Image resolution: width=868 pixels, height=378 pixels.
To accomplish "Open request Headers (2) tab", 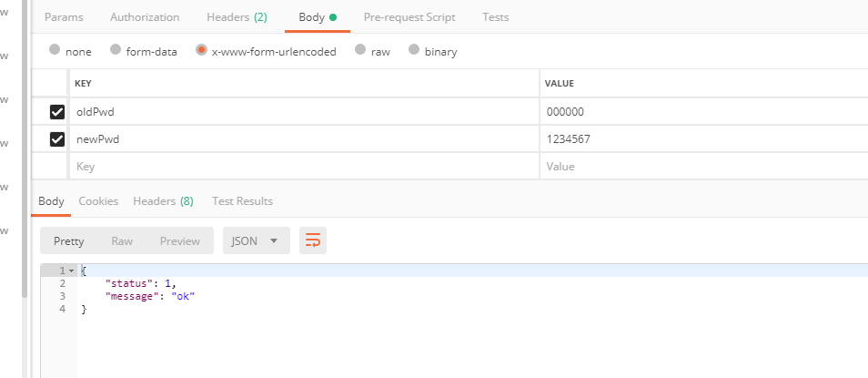I will (237, 17).
